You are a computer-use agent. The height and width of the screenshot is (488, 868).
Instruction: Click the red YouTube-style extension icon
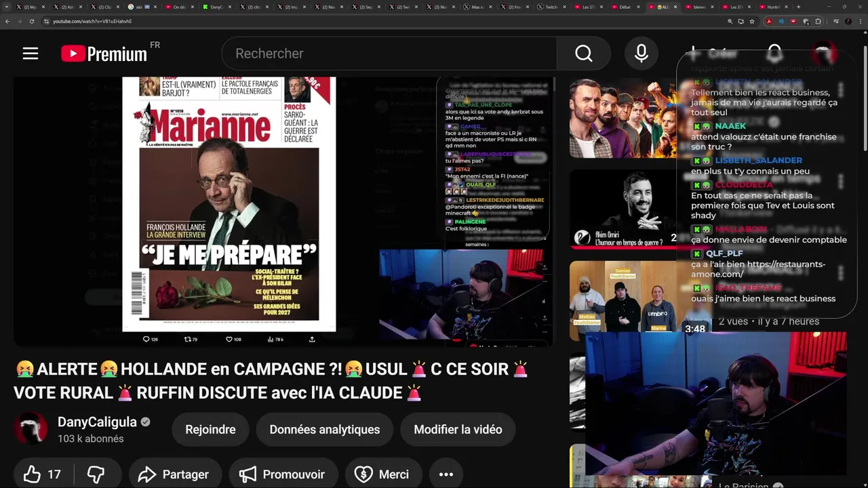point(793,21)
